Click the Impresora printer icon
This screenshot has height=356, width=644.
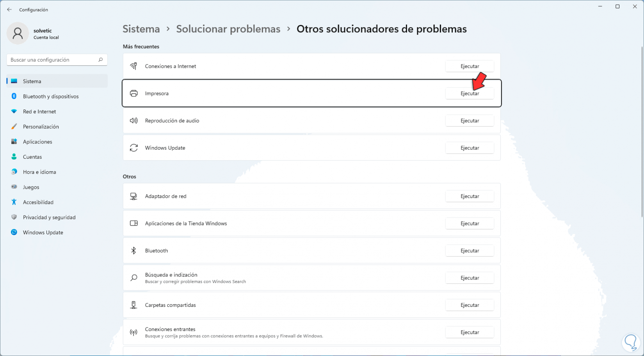pyautogui.click(x=134, y=94)
